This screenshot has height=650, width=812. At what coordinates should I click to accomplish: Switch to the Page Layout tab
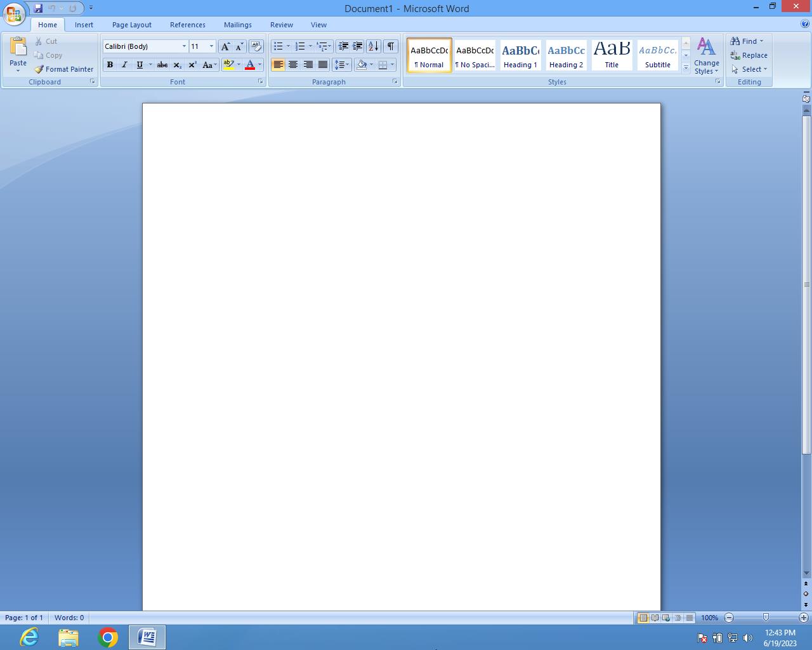(131, 25)
